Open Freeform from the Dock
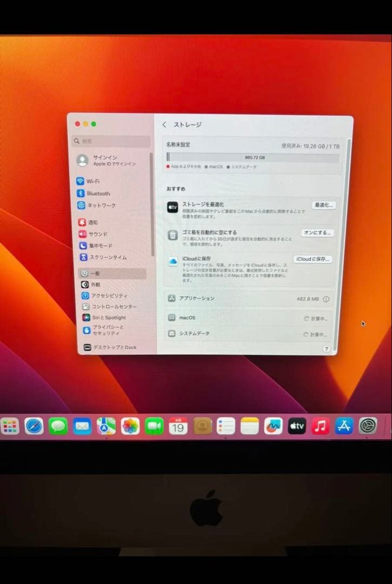 click(273, 426)
